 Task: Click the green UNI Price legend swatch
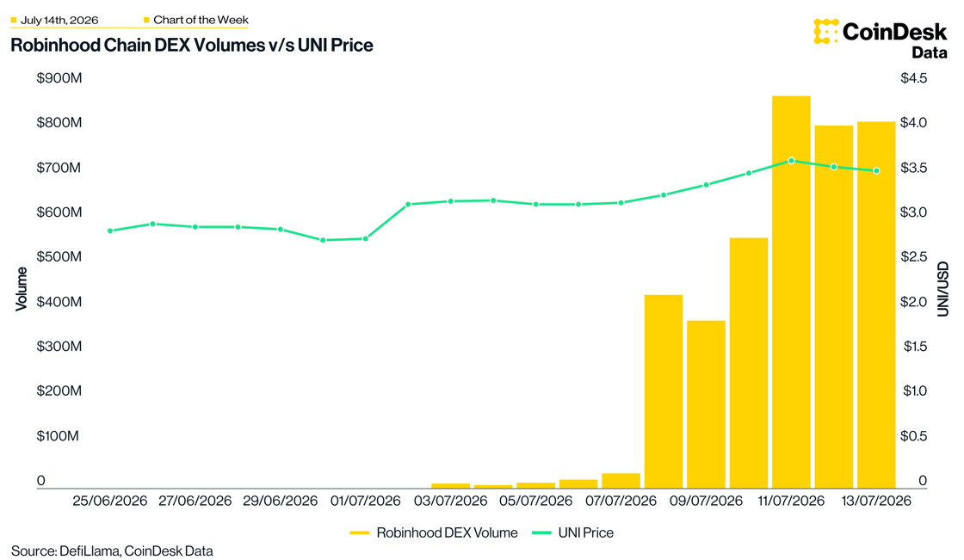[541, 533]
